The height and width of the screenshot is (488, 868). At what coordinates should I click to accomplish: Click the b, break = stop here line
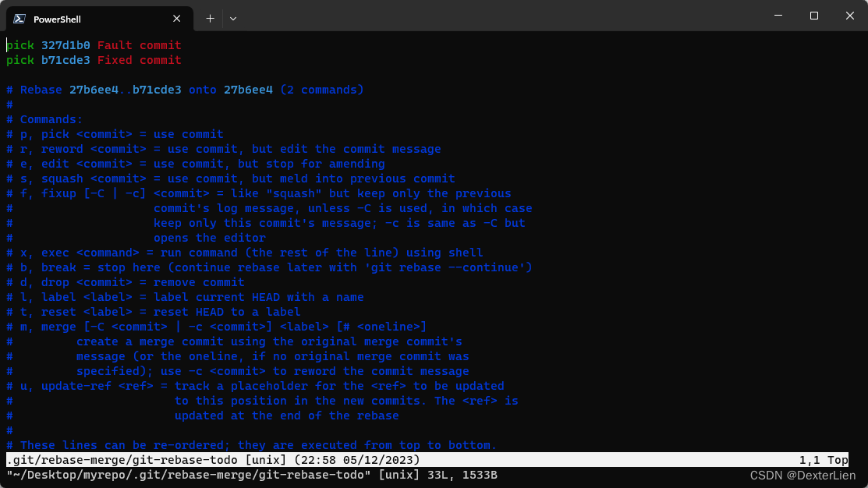[269, 268]
